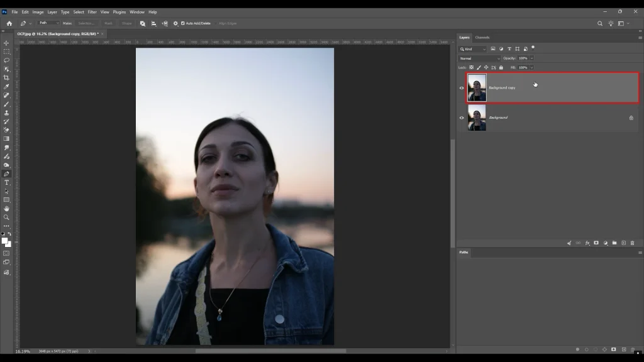
Task: Select the Hand tool
Action: (6, 209)
